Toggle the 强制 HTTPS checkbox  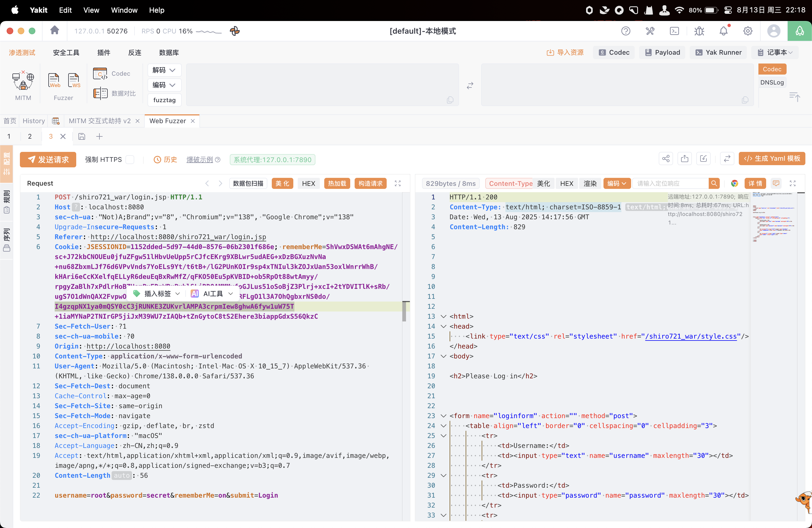[130, 160]
